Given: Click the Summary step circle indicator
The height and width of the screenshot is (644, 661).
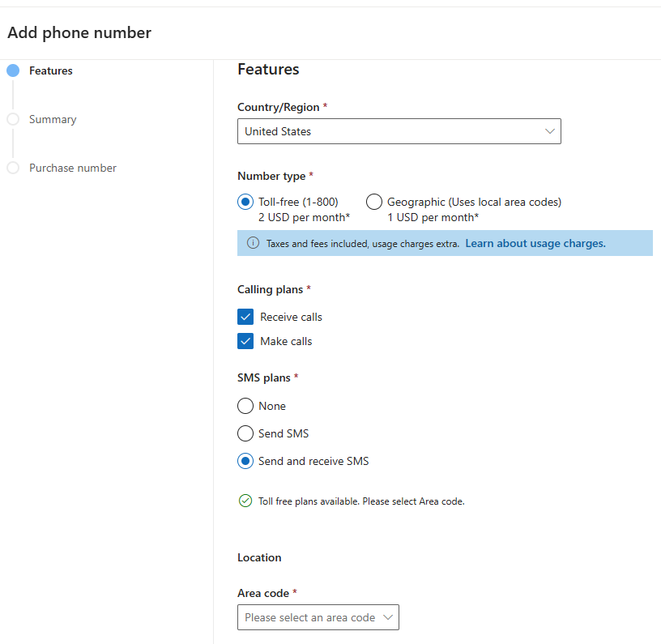Looking at the screenshot, I should coord(13,119).
